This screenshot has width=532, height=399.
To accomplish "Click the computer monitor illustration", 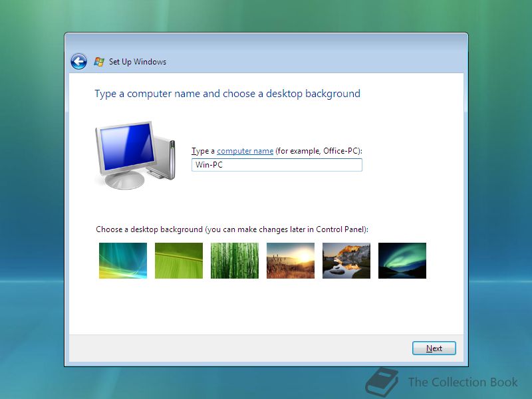I will [135, 155].
